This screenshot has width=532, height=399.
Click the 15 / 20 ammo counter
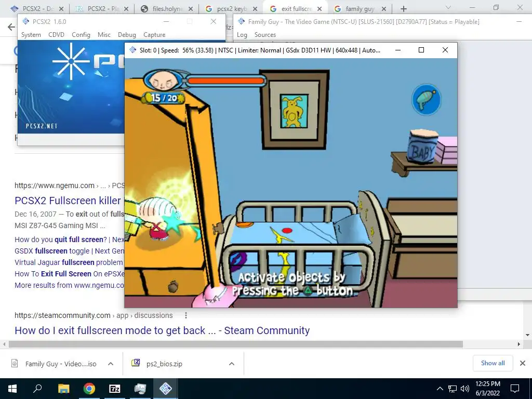(164, 98)
